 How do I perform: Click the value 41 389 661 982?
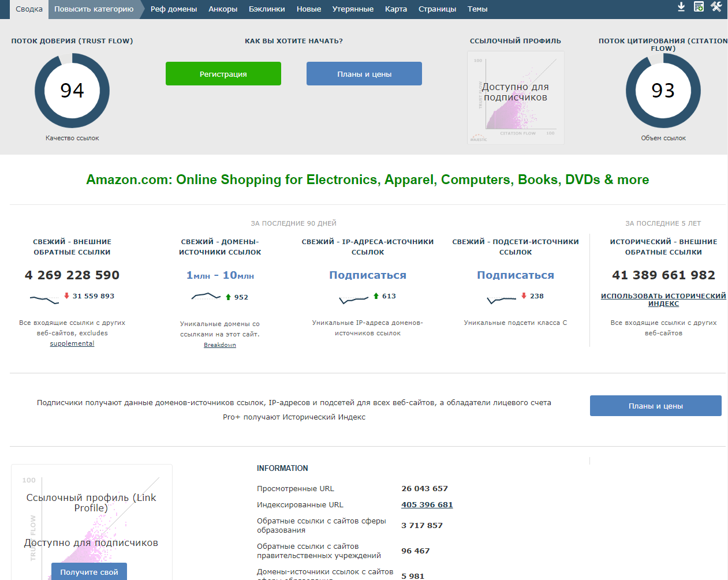(663, 275)
